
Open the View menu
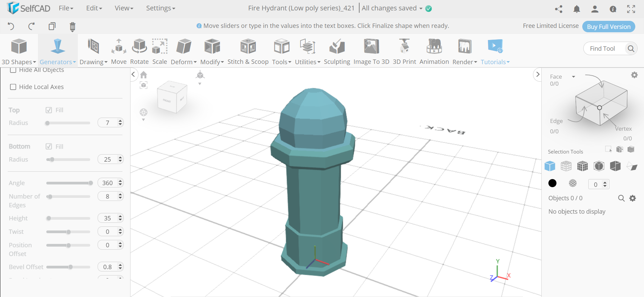(x=124, y=8)
